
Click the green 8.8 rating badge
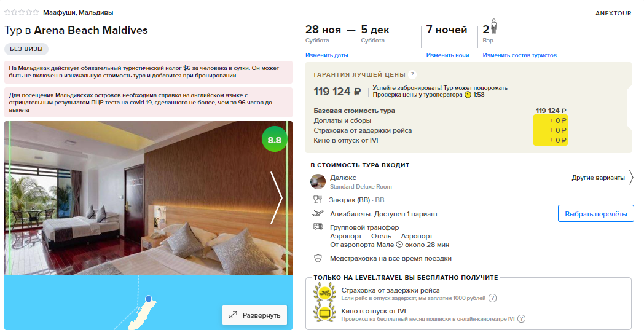tap(274, 140)
